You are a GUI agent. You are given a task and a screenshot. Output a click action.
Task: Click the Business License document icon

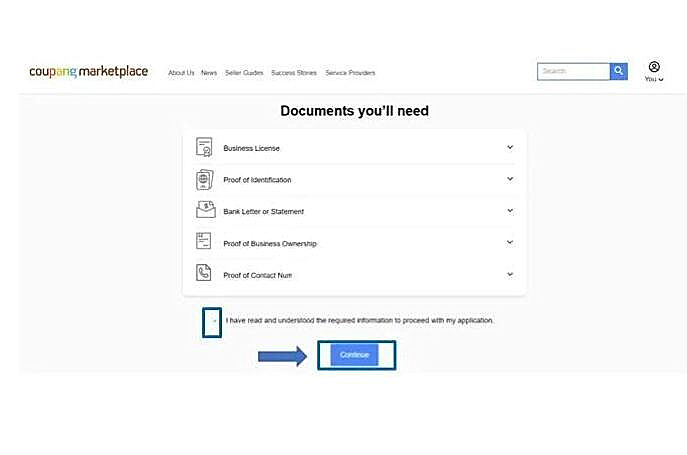coord(204,148)
